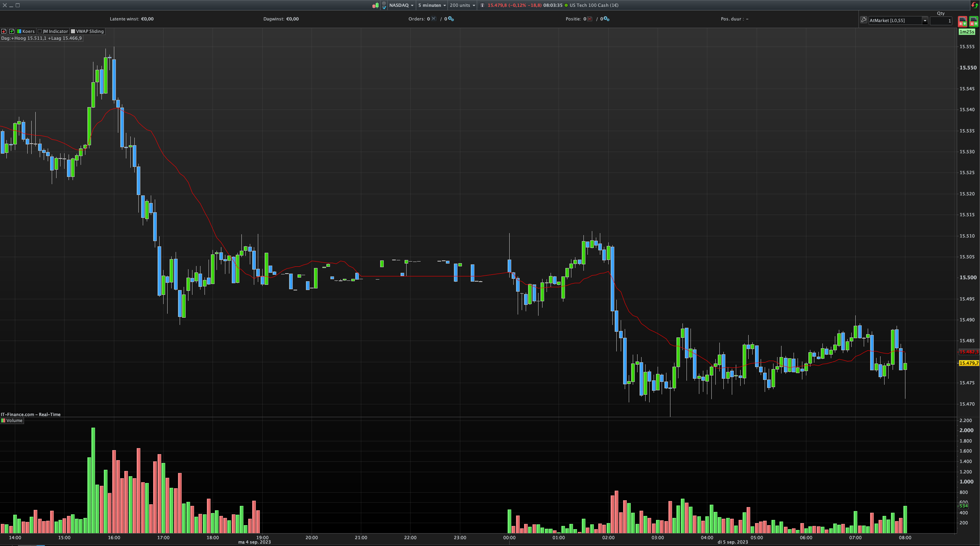
Task: Open the Orders gear settings icon
Action: tap(451, 19)
